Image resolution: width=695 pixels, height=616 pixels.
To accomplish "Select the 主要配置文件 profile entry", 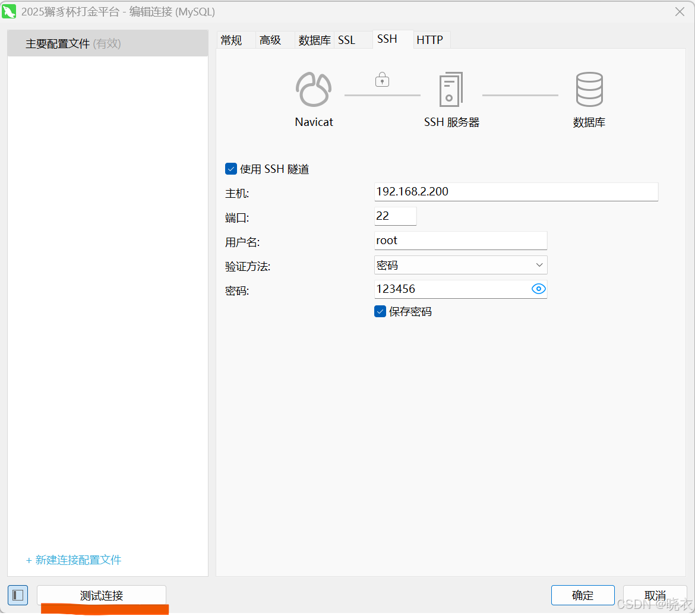I will coord(108,43).
